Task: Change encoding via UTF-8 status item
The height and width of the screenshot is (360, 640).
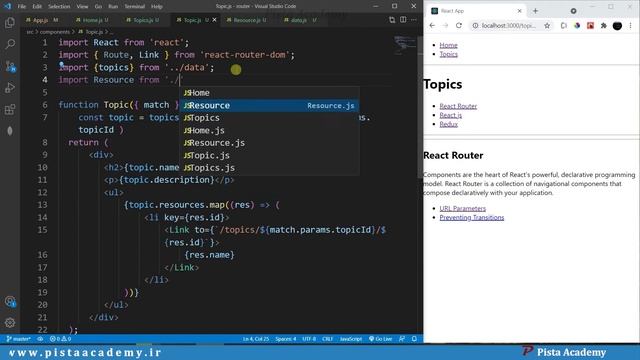Action: pos(309,339)
